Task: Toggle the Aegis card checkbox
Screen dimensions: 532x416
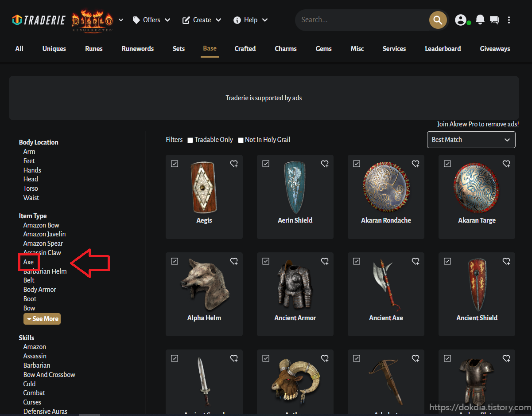Action: pos(175,164)
